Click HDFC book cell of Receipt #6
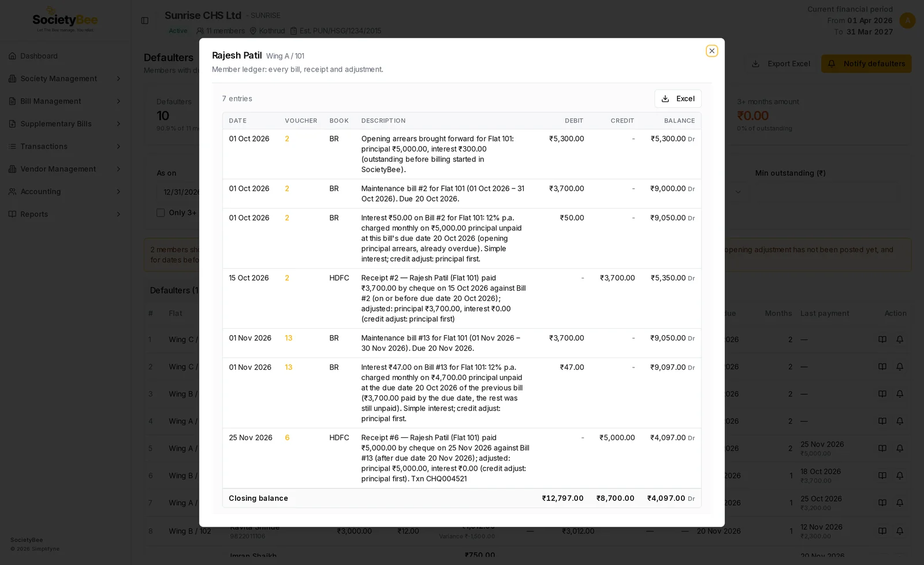 [x=339, y=438]
